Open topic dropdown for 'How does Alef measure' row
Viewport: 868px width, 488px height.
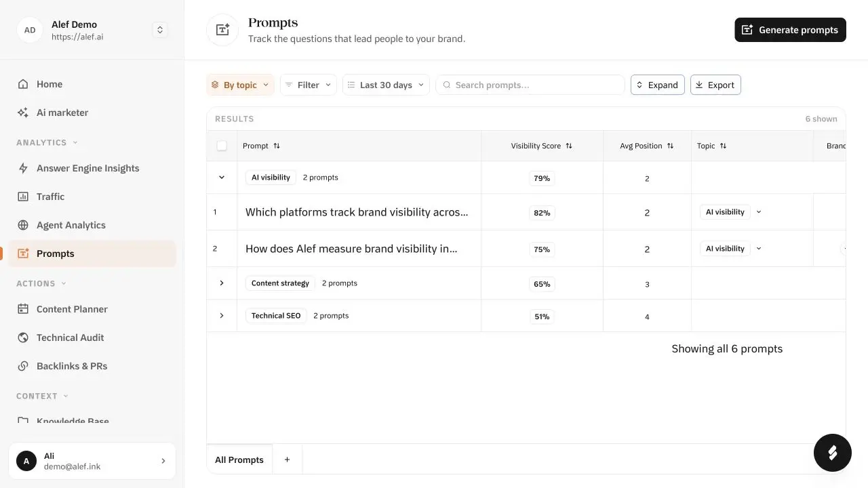tap(759, 249)
